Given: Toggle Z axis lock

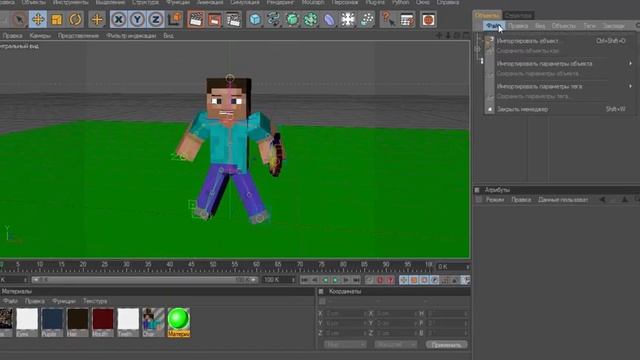Looking at the screenshot, I should (x=156, y=19).
